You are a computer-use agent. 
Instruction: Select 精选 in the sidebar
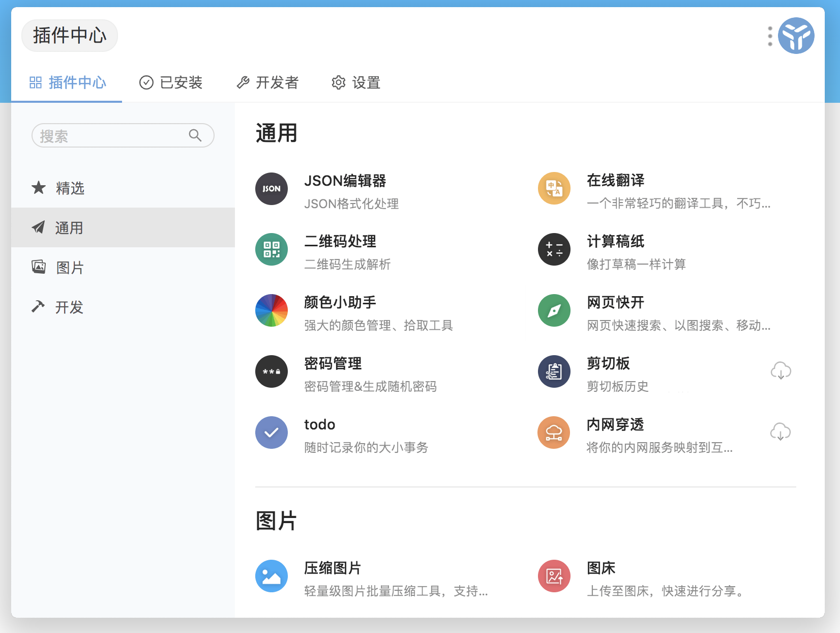(x=70, y=188)
